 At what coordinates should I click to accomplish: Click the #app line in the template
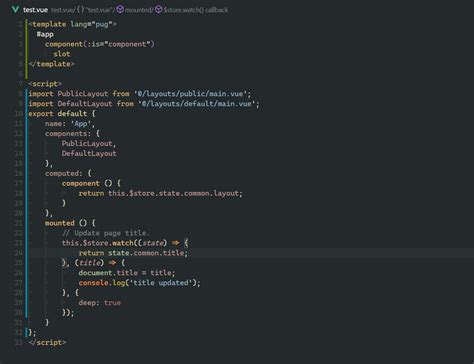45,34
